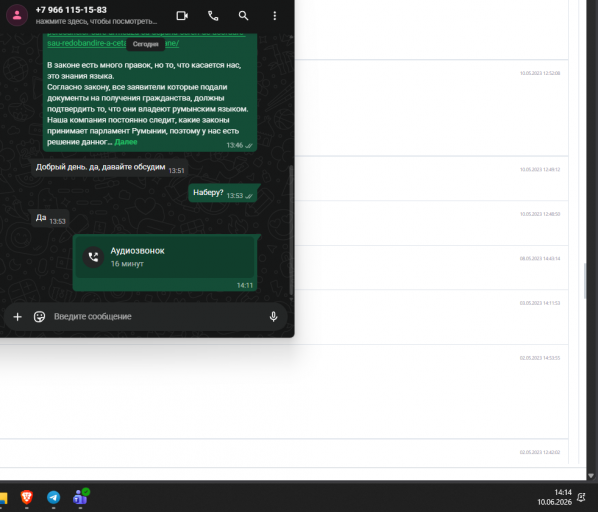Click timestamp 10.05.2023 12:48:50 in background page
Image resolution: width=598 pixels, height=512 pixels.
point(540,214)
